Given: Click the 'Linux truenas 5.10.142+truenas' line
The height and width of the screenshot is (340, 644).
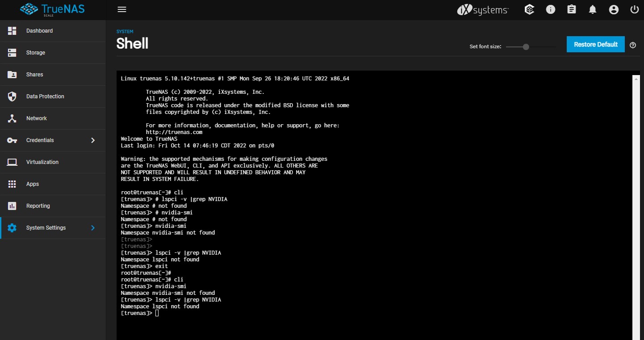Looking at the screenshot, I should pos(235,79).
